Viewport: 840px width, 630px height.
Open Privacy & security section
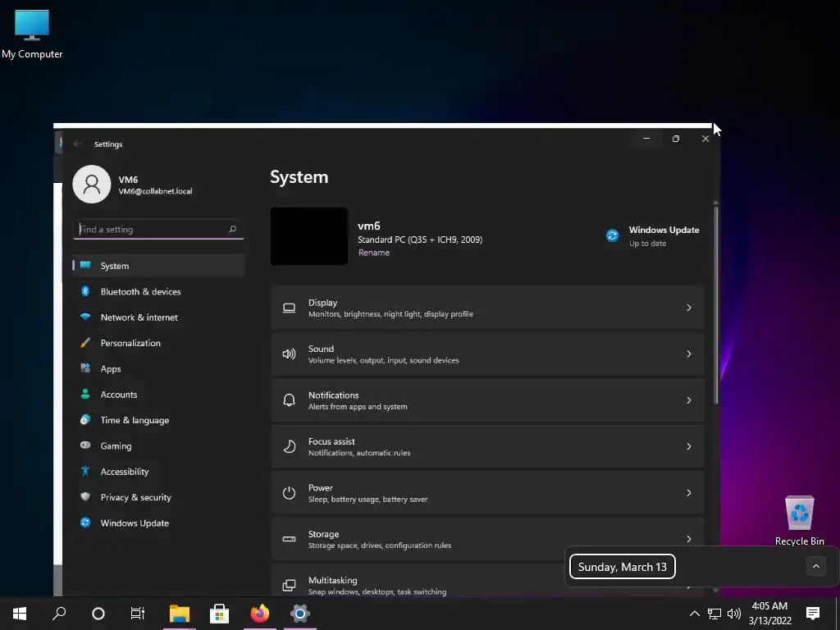(158, 497)
